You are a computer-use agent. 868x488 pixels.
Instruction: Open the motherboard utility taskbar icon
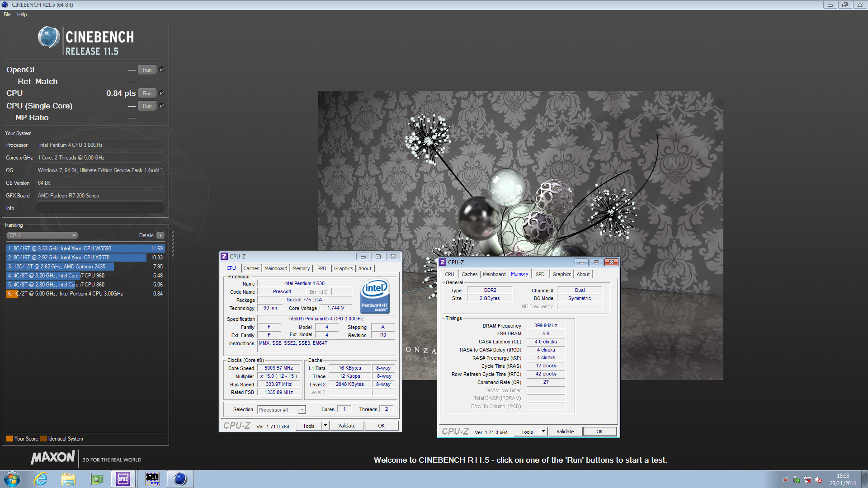tap(96, 479)
